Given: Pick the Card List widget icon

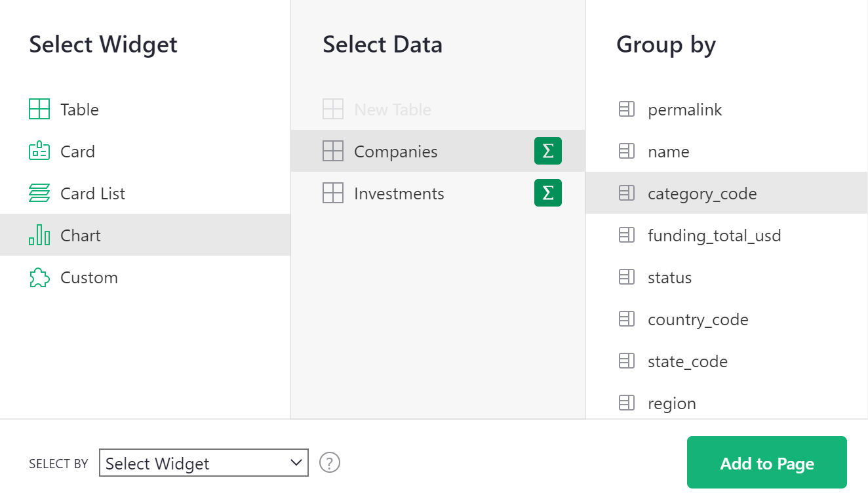Looking at the screenshot, I should (39, 193).
